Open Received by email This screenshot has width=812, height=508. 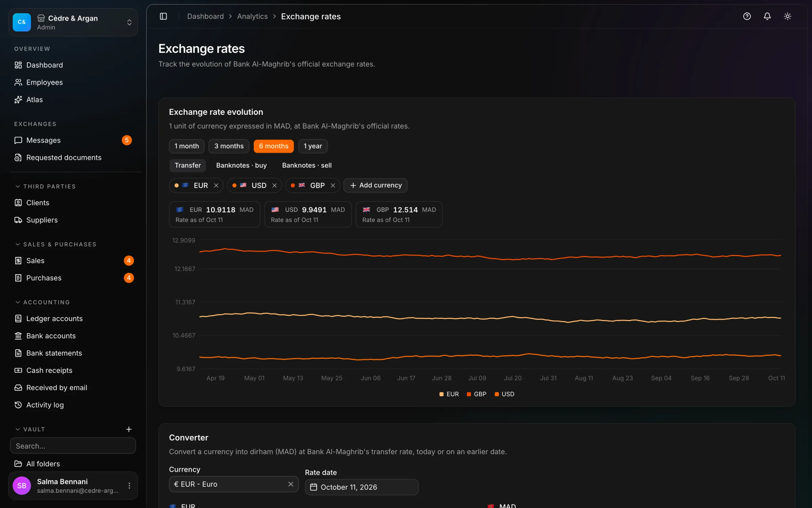73,387
